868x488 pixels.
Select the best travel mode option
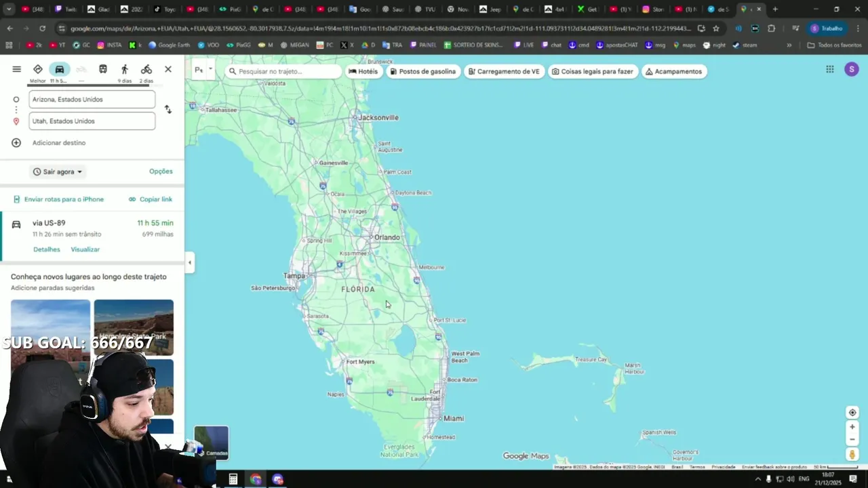click(x=38, y=69)
